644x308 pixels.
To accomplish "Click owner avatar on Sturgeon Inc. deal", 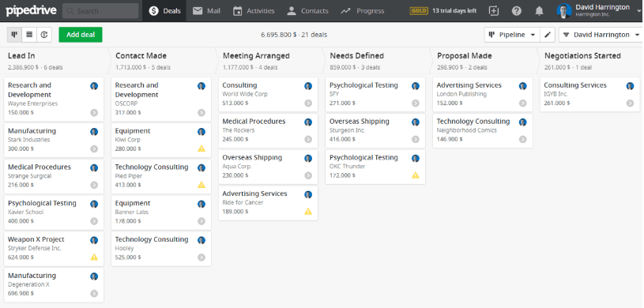I will tap(416, 122).
